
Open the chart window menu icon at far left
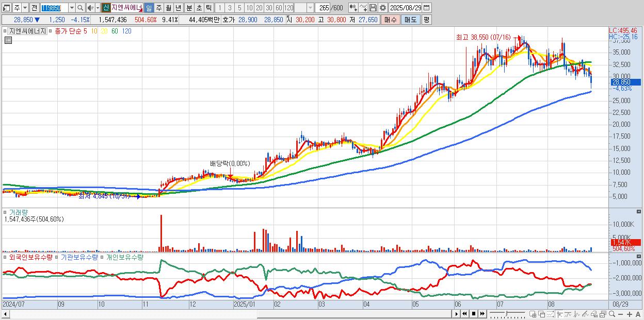pos(6,8)
